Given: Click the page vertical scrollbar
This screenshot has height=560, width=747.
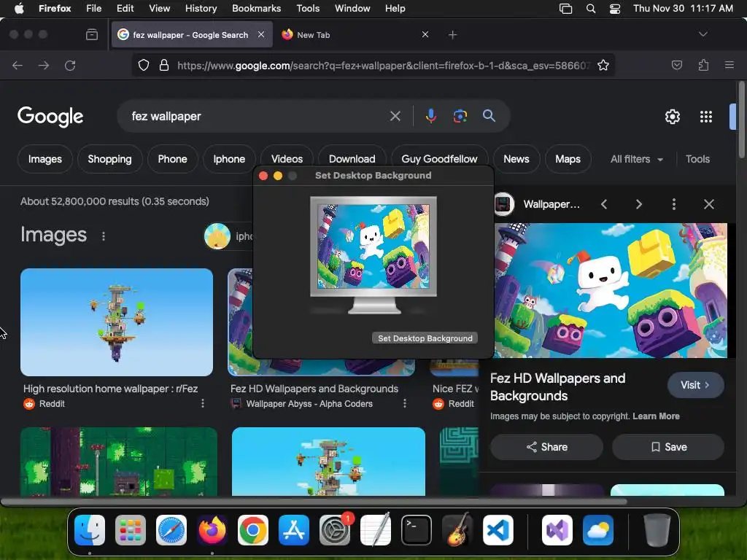Looking at the screenshot, I should pos(741,119).
